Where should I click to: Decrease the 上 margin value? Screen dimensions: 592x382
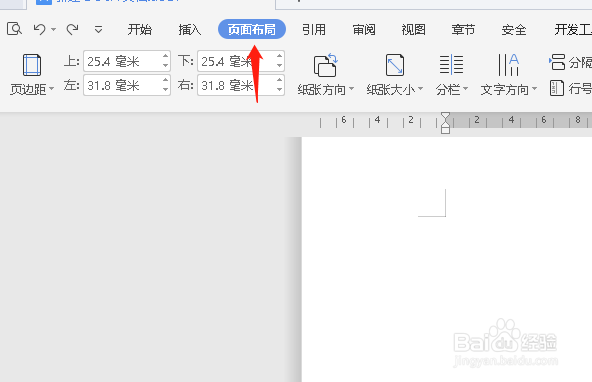pyautogui.click(x=165, y=66)
